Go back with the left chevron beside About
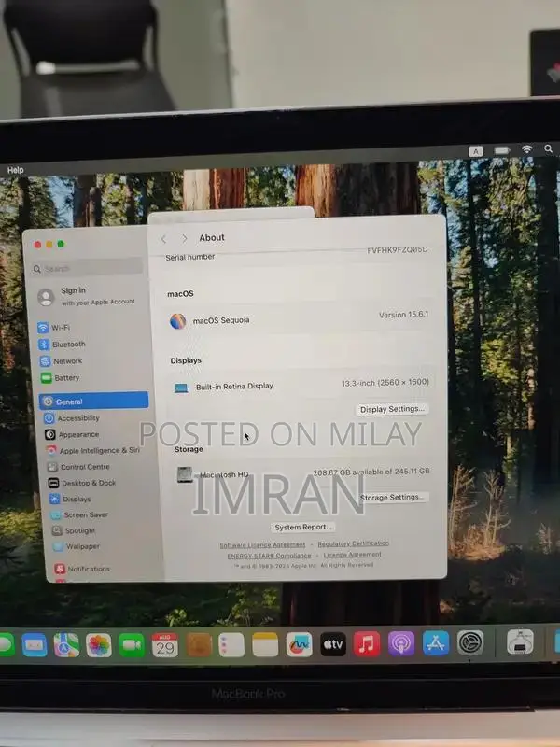 [x=164, y=239]
